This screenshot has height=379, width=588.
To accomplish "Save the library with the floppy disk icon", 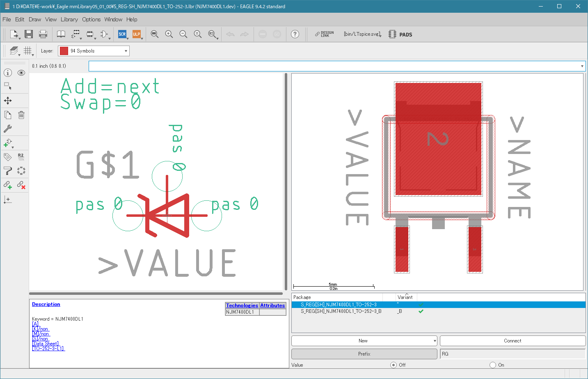I will [x=28, y=34].
